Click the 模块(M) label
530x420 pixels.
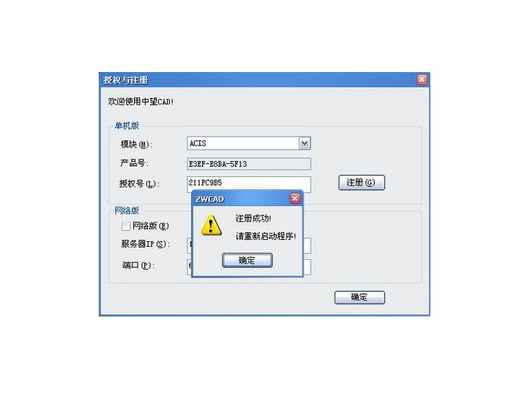(136, 144)
